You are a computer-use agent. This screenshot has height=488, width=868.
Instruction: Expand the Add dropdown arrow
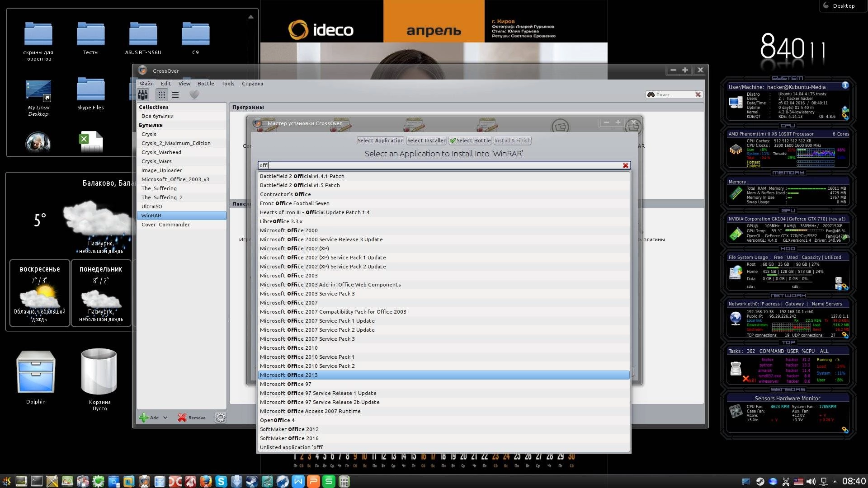tap(165, 418)
